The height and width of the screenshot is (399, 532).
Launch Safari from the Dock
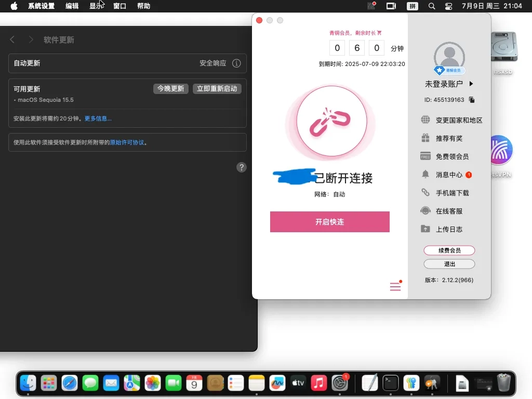(70, 383)
